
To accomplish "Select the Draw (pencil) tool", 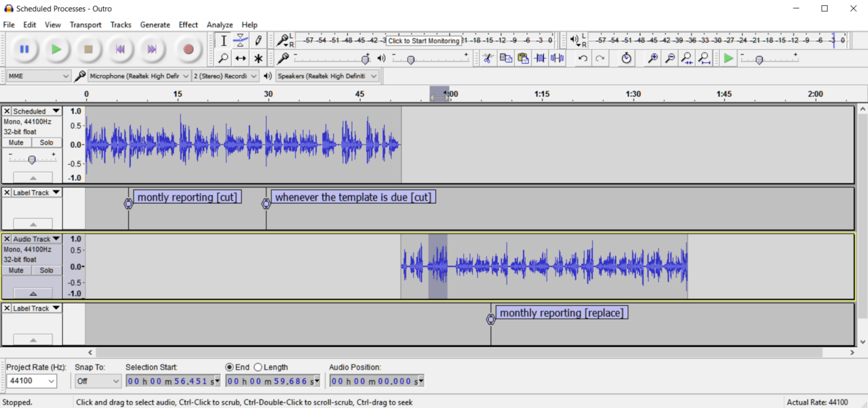I will click(x=258, y=41).
